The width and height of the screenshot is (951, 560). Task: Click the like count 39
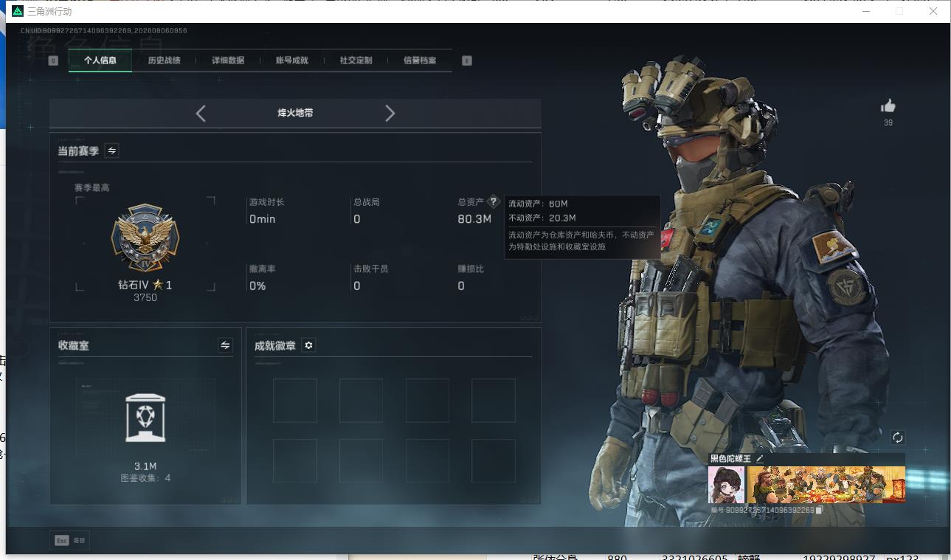click(x=888, y=122)
